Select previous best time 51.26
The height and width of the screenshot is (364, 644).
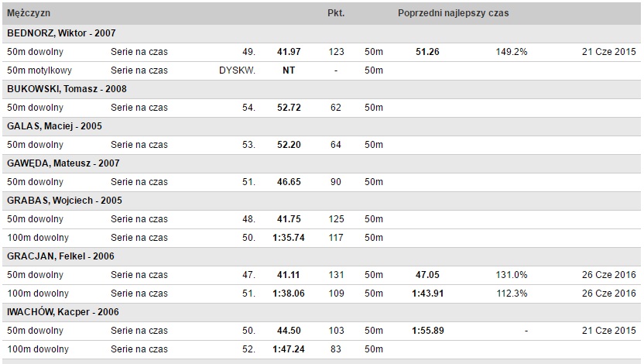pos(427,52)
